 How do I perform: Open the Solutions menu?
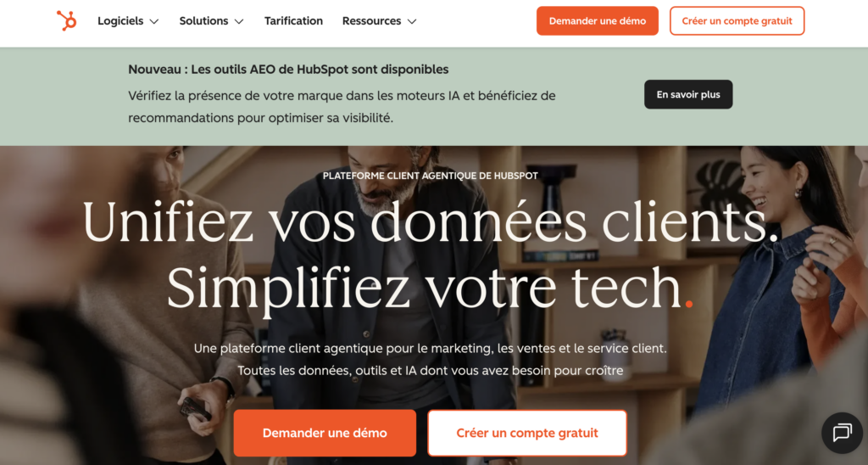coord(211,21)
